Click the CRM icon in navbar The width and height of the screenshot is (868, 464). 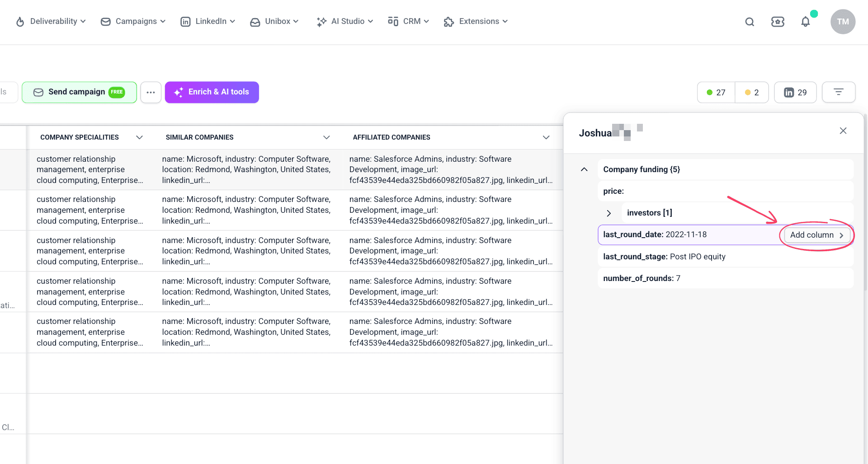pos(393,21)
